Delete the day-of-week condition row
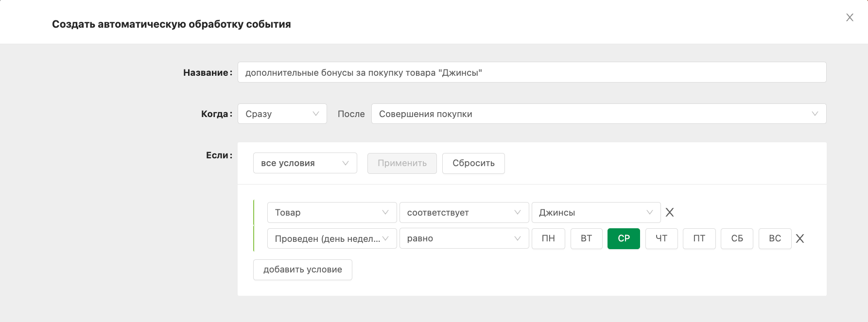The height and width of the screenshot is (322, 868). (x=800, y=238)
